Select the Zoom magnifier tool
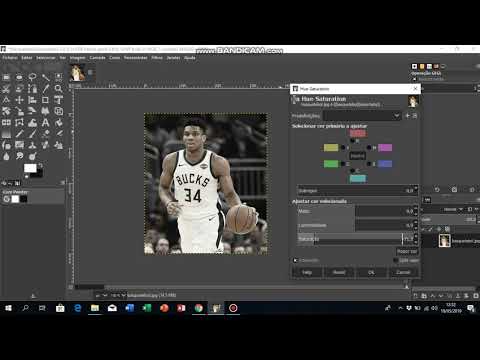 [x=58, y=89]
